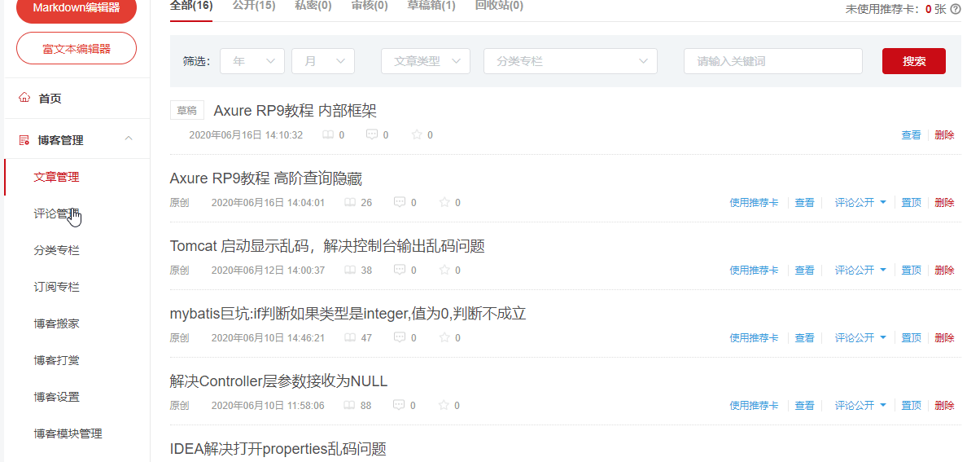Viewport: 980px width, 462px height.
Task: Click the comment icon for Axure RP9教程 高阶查询隐藏
Action: tap(400, 203)
